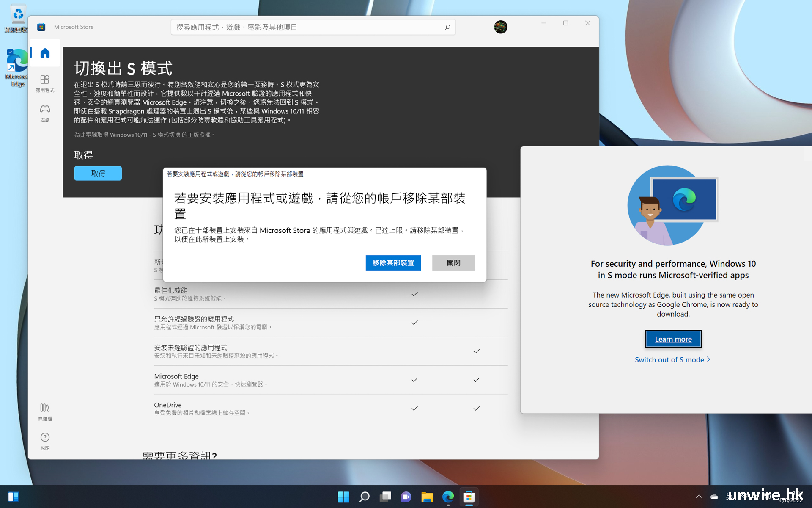Click the Close (關閉) dialog button

[x=453, y=263]
